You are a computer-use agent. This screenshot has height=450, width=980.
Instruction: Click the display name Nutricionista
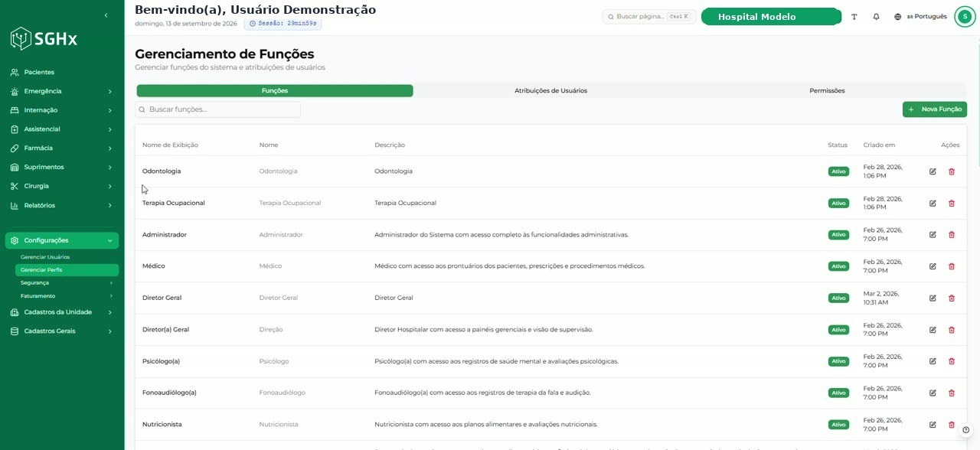click(x=162, y=425)
